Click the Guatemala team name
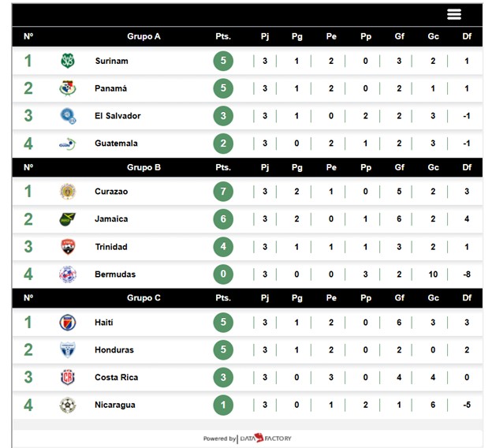Viewport: 492px width, 448px height. [x=116, y=144]
